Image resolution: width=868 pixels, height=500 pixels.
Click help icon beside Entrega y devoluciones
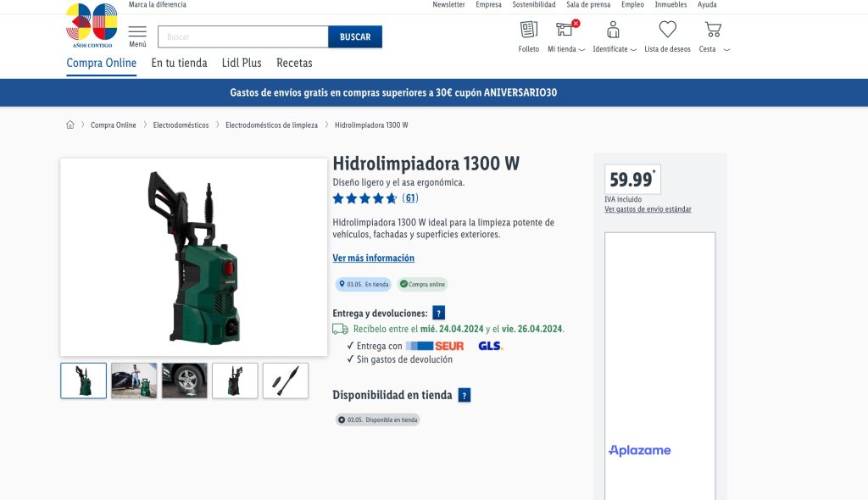(x=438, y=313)
